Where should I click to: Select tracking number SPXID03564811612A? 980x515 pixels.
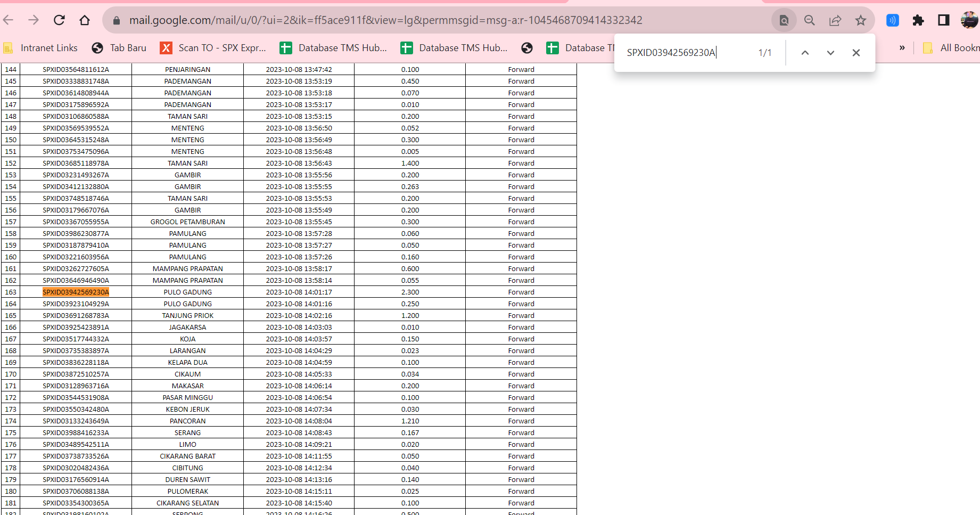pyautogui.click(x=76, y=69)
